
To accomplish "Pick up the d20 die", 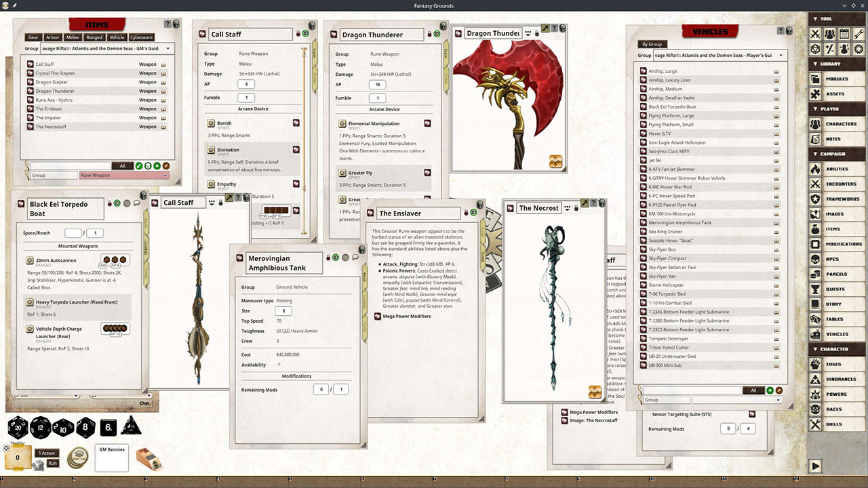I will click(x=18, y=428).
